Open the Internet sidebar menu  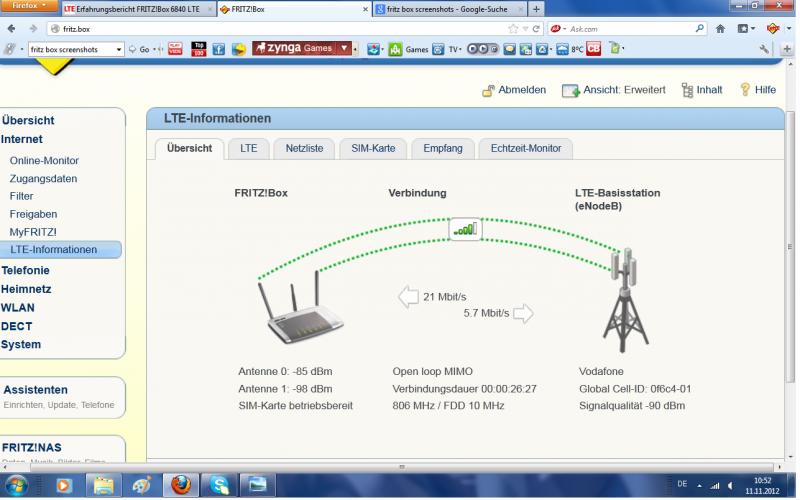pos(22,139)
